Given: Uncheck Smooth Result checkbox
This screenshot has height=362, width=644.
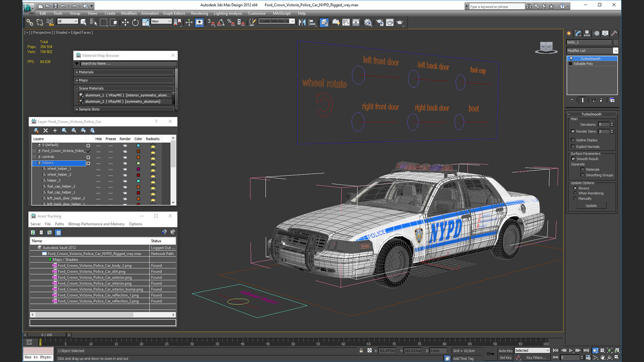Looking at the screenshot, I should 573,159.
